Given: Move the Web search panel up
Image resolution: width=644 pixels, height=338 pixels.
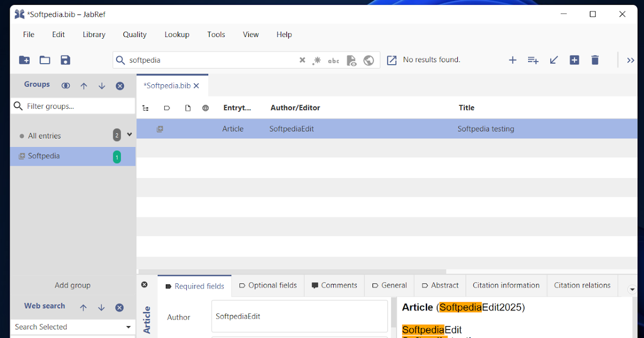Looking at the screenshot, I should point(83,307).
